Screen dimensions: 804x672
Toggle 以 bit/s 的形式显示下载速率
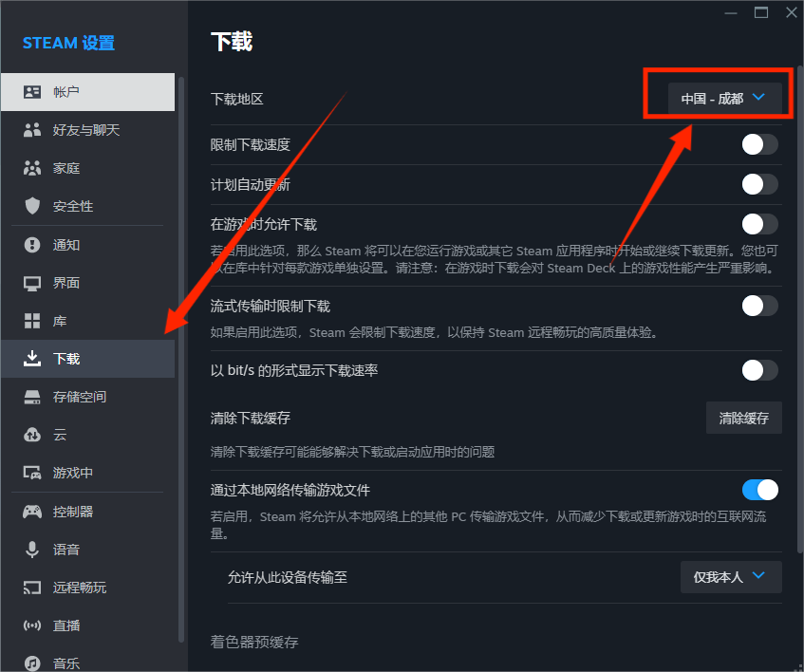tap(759, 370)
